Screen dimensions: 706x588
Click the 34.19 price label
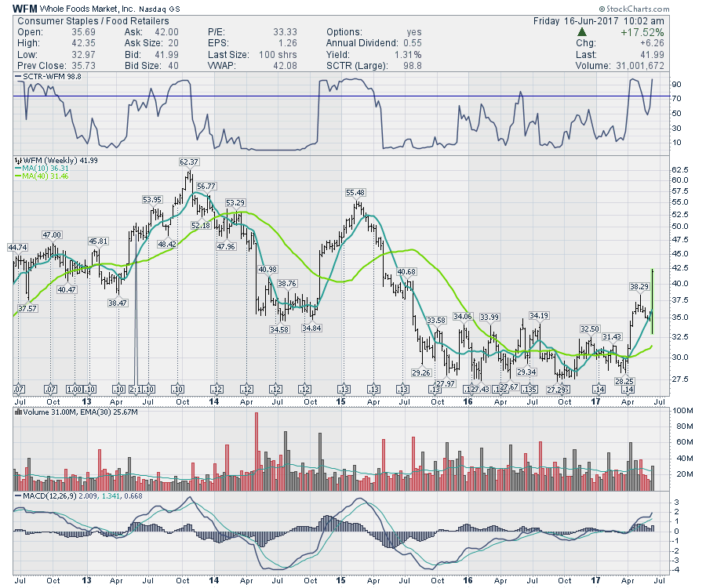point(539,316)
